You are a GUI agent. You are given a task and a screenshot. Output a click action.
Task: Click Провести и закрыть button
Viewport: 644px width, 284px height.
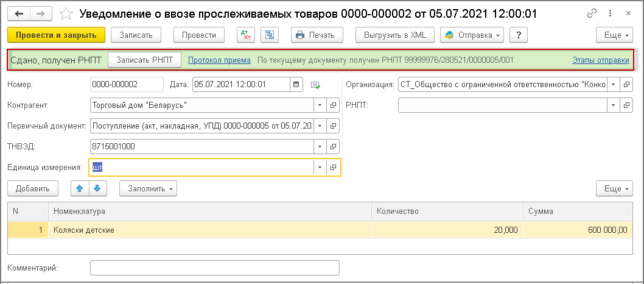pos(57,35)
